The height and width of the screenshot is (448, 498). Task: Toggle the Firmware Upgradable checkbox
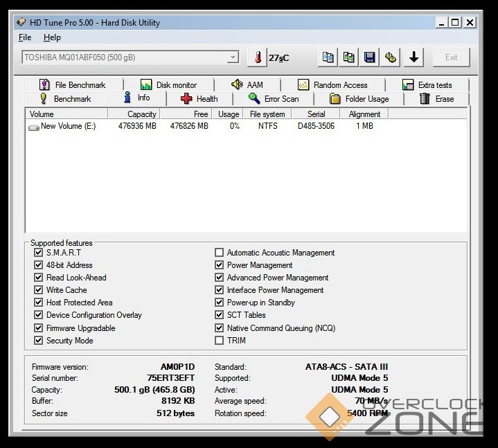click(38, 328)
